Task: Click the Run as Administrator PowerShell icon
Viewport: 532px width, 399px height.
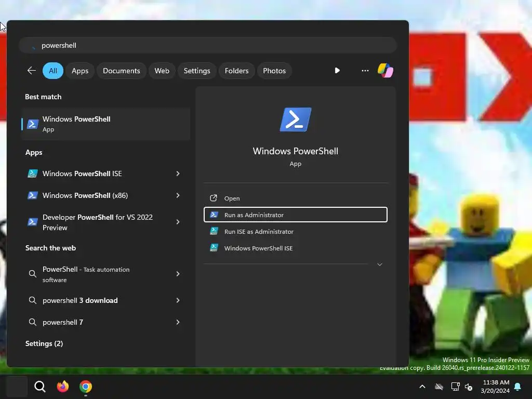Action: coord(214,215)
